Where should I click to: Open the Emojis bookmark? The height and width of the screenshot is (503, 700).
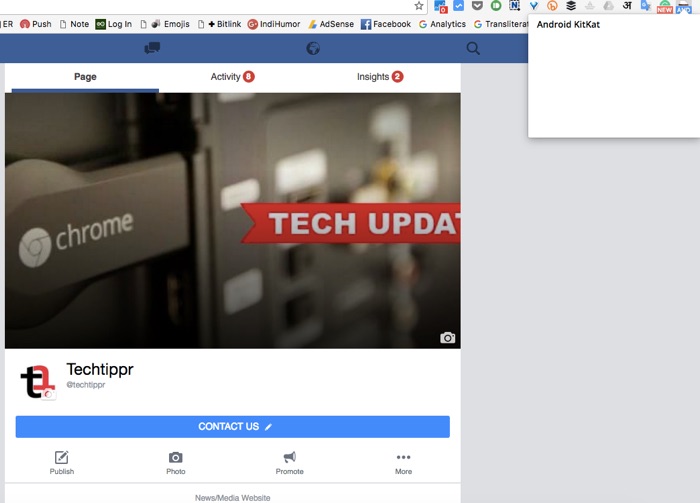(x=171, y=24)
